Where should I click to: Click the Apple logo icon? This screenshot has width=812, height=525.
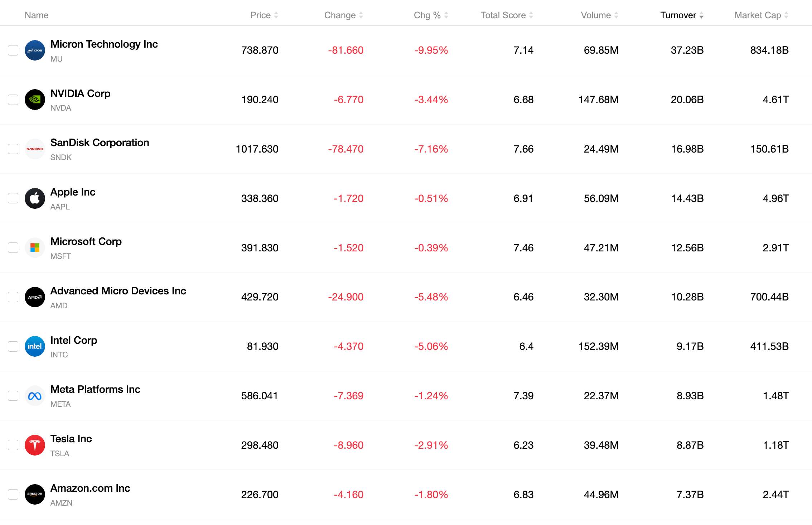[x=35, y=198]
